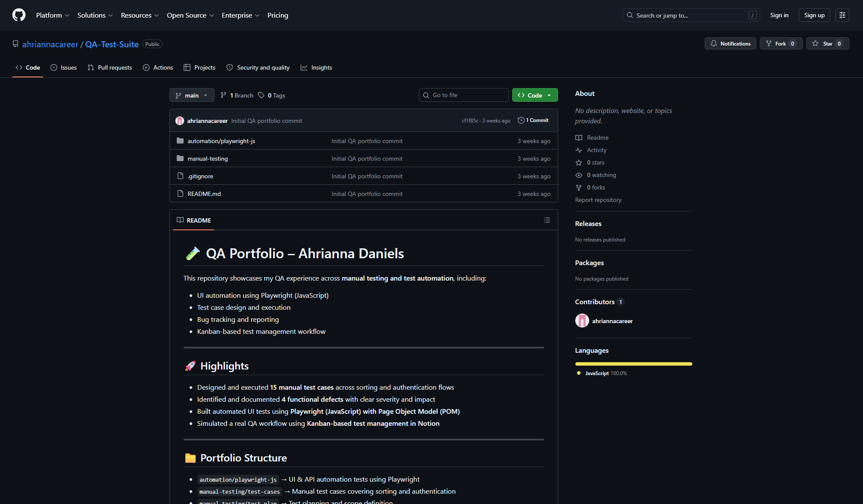Screen dimensions: 863x504
Task: Click the ahriannacareer contributor avatar
Action: coord(582,321)
